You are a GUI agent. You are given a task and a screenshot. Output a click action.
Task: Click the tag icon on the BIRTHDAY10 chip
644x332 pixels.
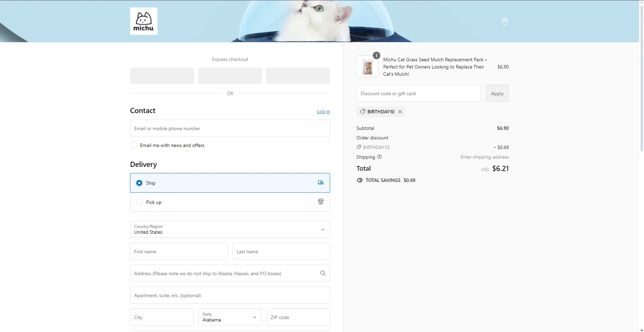coord(363,112)
